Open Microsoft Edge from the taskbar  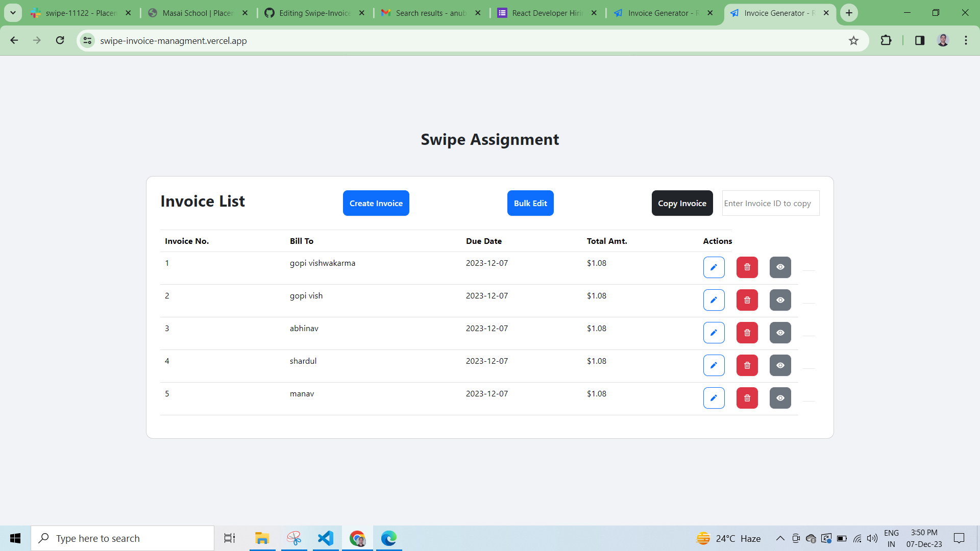(389, 538)
